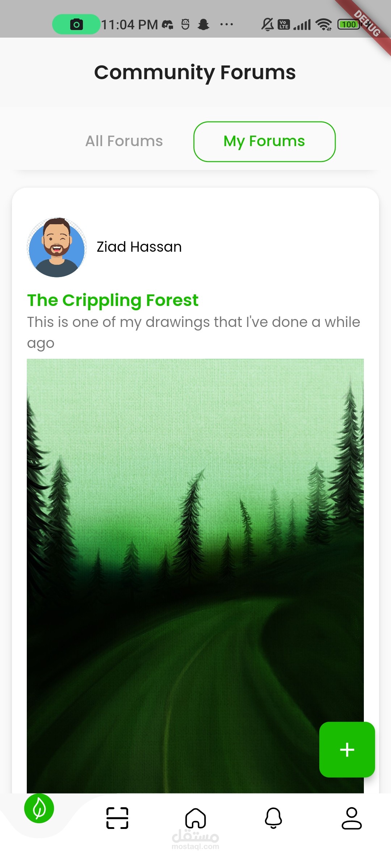Image resolution: width=391 pixels, height=868 pixels.
Task: Select the My Forums tab
Action: 264,141
